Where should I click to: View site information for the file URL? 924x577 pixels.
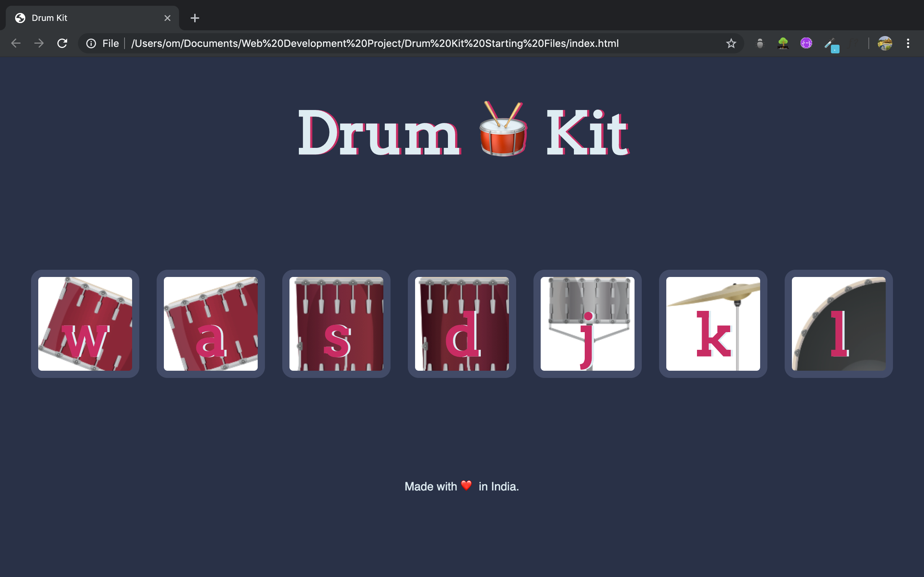(91, 44)
